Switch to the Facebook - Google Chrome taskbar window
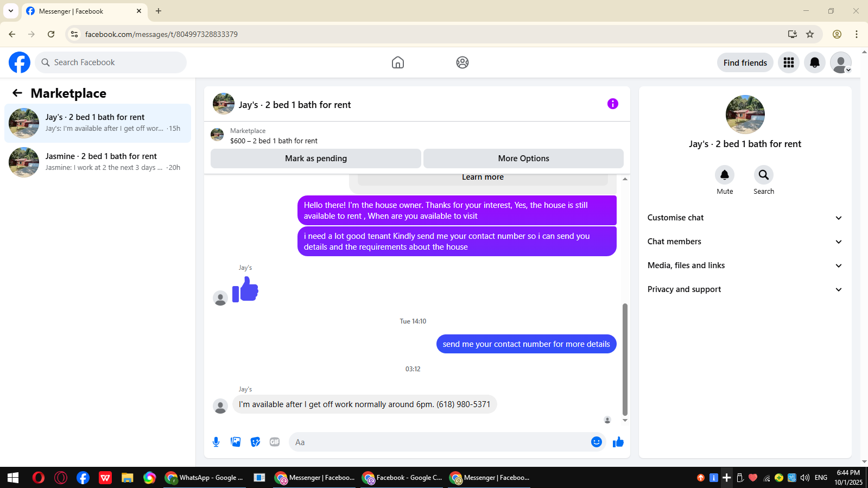This screenshot has height=488, width=868. (402, 478)
